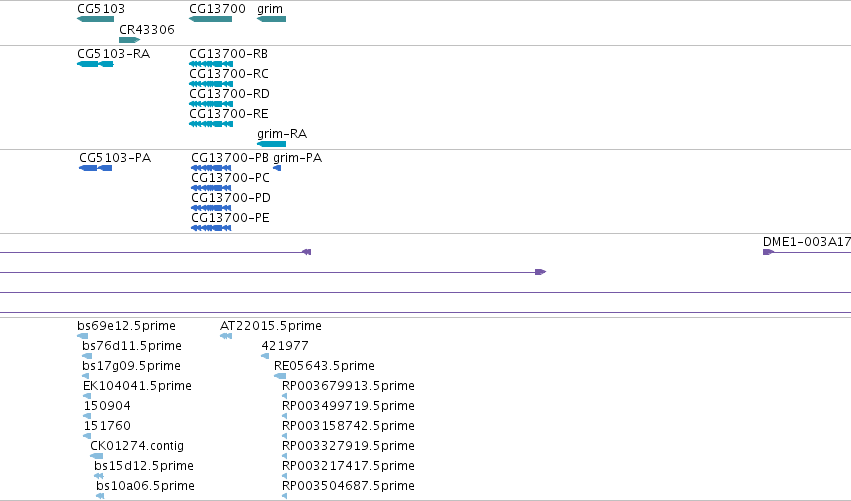Select the RE05643.5prime label
The image size is (851, 501).
coord(324,366)
